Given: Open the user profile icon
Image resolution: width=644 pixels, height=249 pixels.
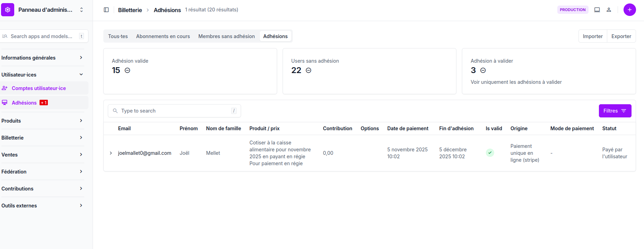Looking at the screenshot, I should [x=609, y=10].
